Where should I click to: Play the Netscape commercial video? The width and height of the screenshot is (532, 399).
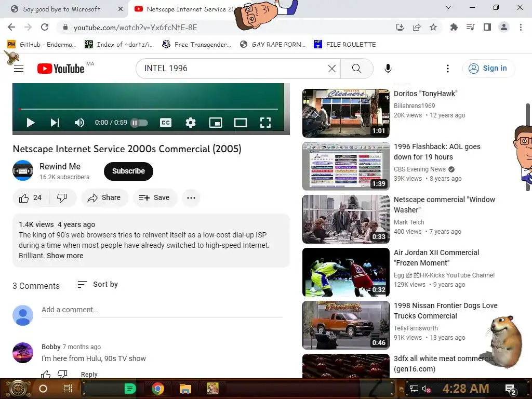pyautogui.click(x=31, y=123)
